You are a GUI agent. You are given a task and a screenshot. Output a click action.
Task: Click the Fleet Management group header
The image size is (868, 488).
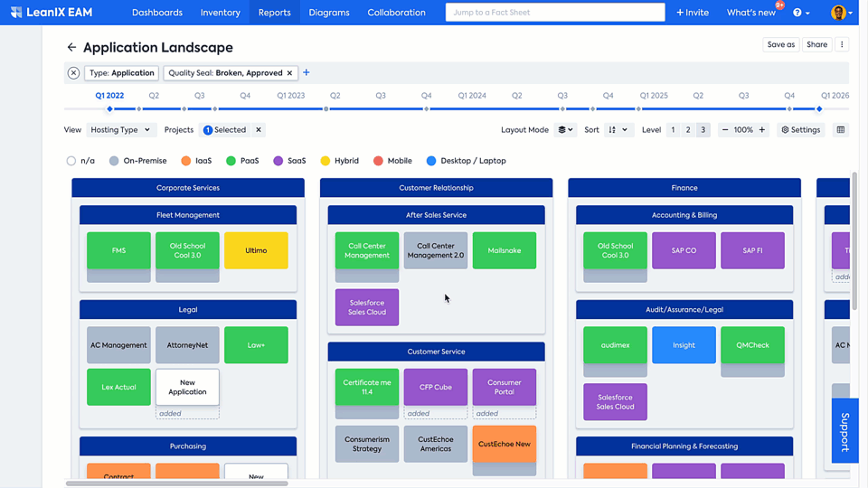coord(188,215)
